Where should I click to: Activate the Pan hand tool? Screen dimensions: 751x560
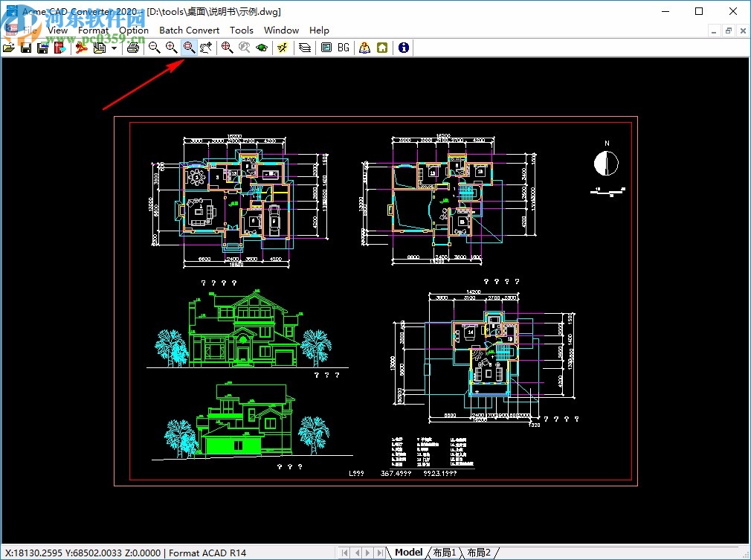206,48
